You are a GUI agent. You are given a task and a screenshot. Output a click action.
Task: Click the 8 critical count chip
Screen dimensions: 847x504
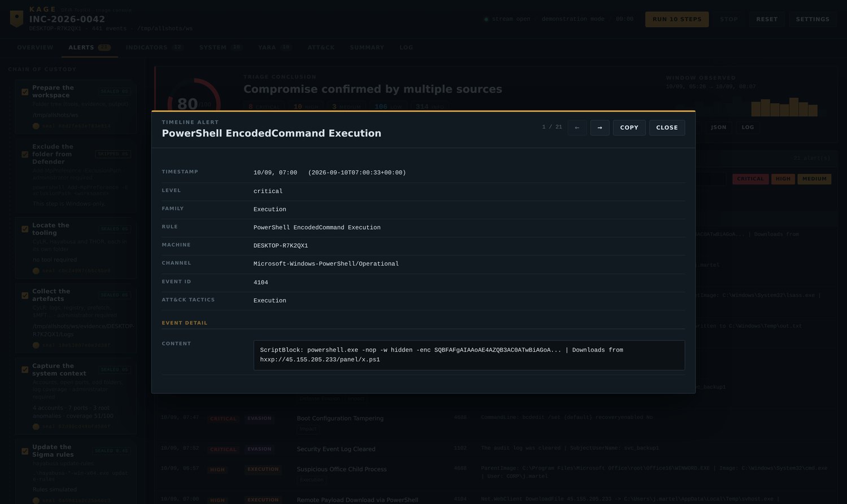264,107
